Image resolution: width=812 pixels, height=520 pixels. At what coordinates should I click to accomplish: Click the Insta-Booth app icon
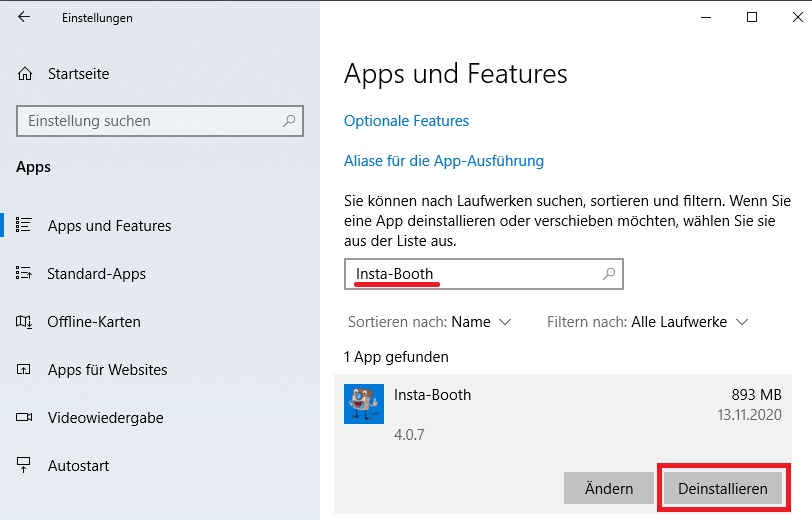(x=364, y=404)
